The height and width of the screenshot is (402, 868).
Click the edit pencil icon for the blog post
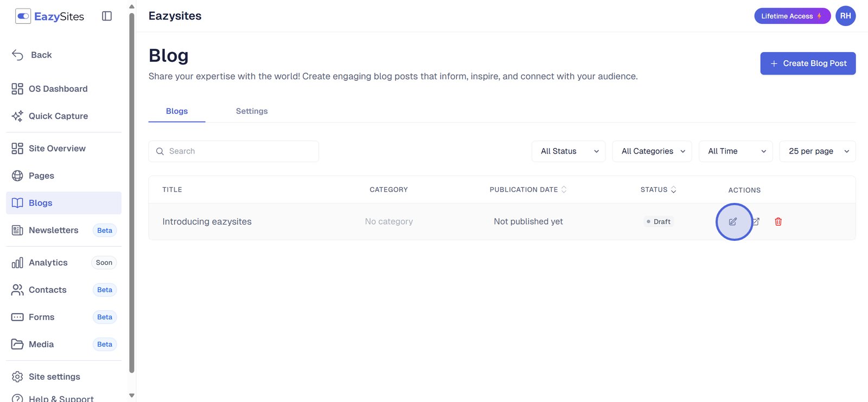733,221
